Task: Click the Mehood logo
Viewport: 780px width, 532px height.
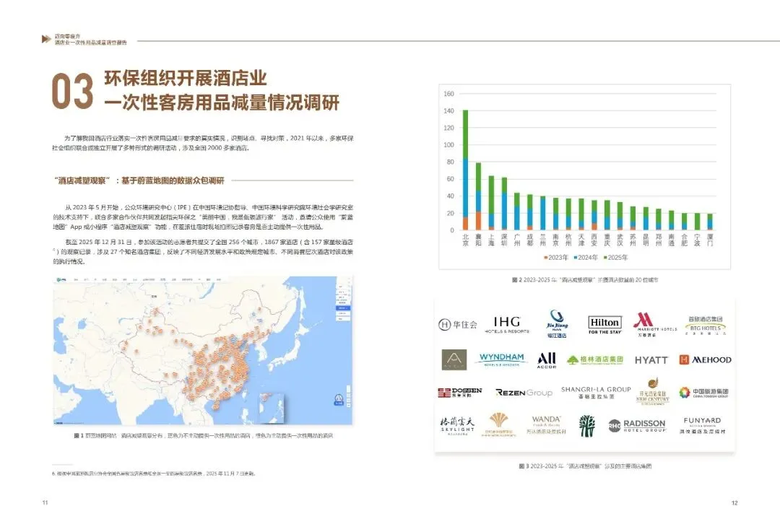Action: pos(705,359)
